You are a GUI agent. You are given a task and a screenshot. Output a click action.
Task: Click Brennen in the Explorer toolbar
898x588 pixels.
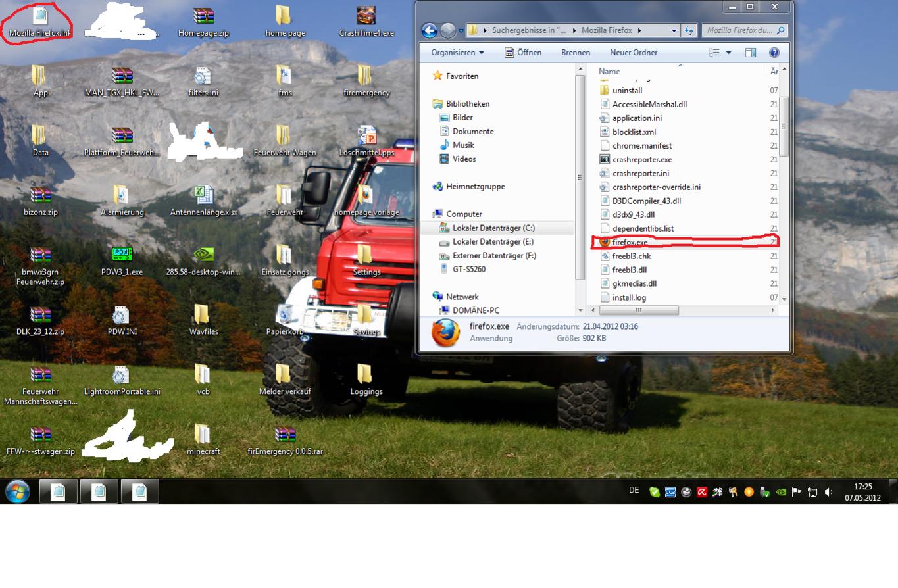point(576,53)
